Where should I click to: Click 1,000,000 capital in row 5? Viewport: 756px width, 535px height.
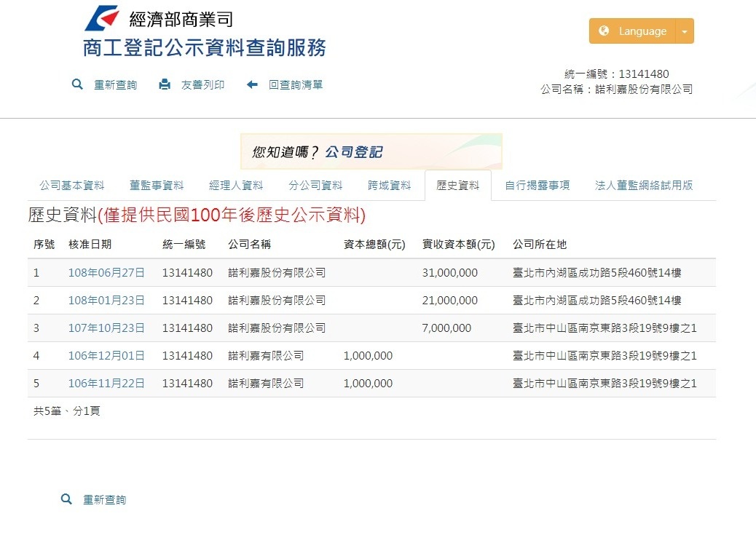click(368, 384)
